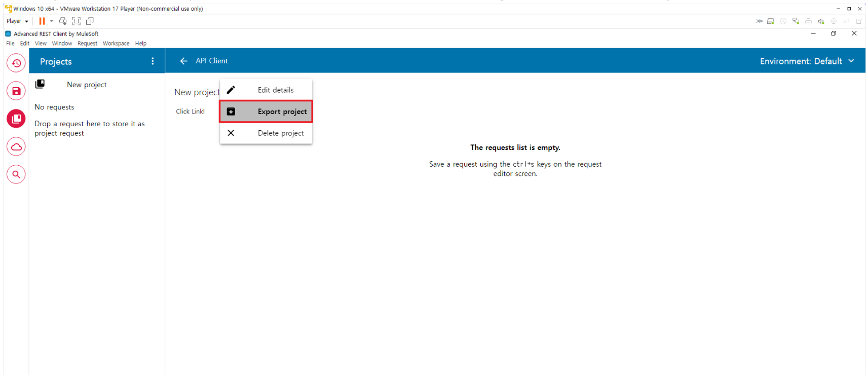Choose Edit details from the context menu
The height and width of the screenshot is (375, 868).
pyautogui.click(x=266, y=90)
